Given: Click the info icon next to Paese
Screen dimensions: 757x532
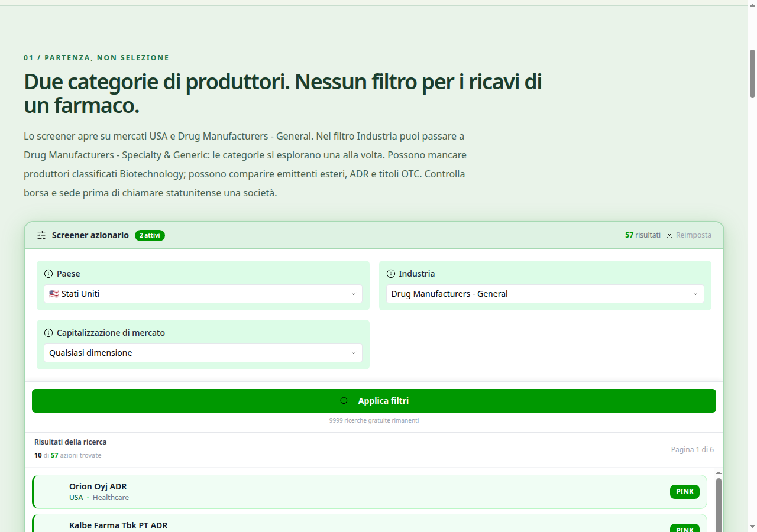Looking at the screenshot, I should point(48,274).
